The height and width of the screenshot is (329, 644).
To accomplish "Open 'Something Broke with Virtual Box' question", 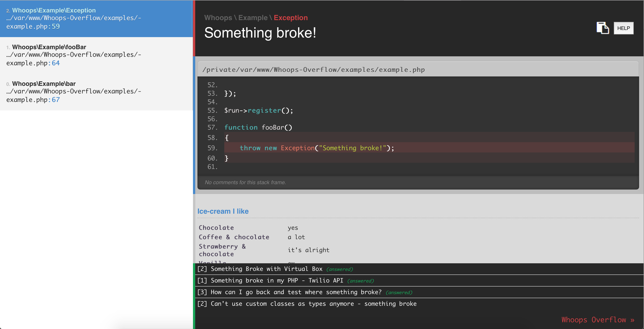I will pyautogui.click(x=266, y=269).
